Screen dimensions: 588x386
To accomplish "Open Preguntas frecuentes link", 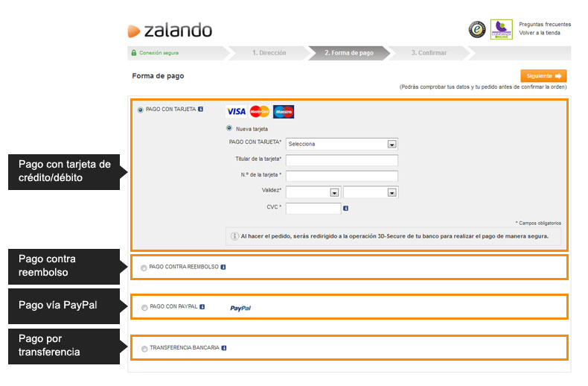I will [x=545, y=25].
